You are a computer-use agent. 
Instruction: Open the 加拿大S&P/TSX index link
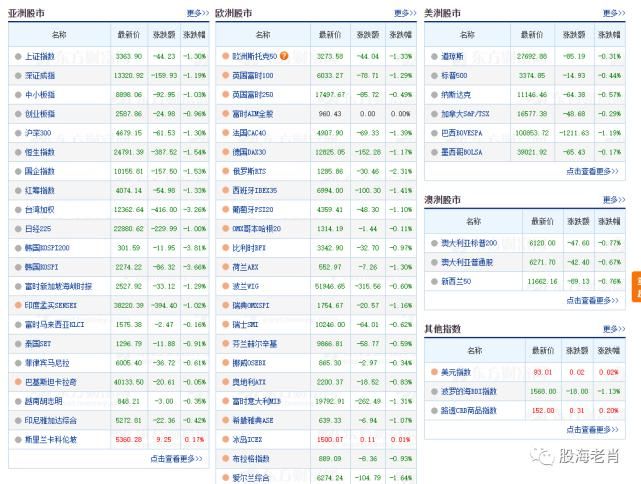point(465,114)
